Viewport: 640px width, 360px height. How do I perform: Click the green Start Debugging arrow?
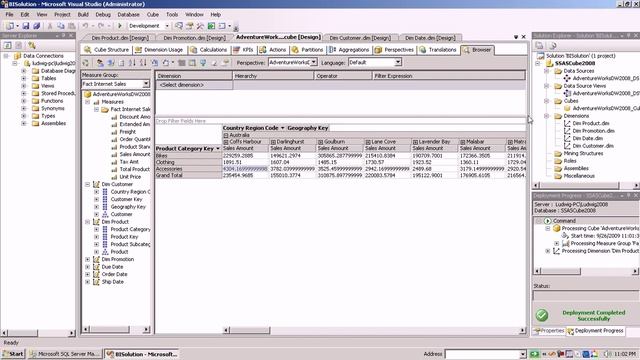pos(120,26)
